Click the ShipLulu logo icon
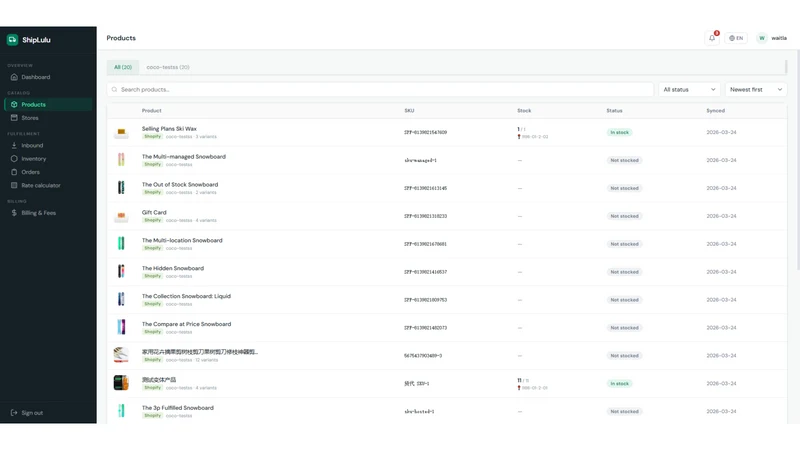 pyautogui.click(x=12, y=40)
